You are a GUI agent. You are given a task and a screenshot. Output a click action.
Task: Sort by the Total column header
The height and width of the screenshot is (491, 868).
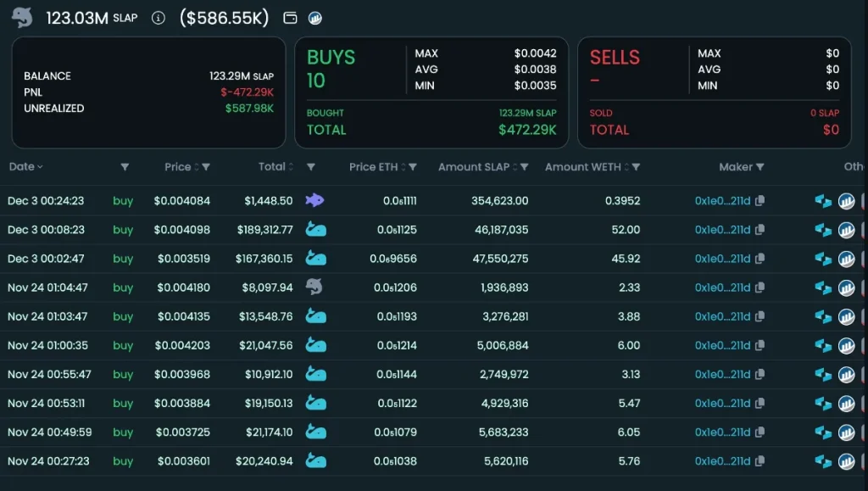click(275, 166)
